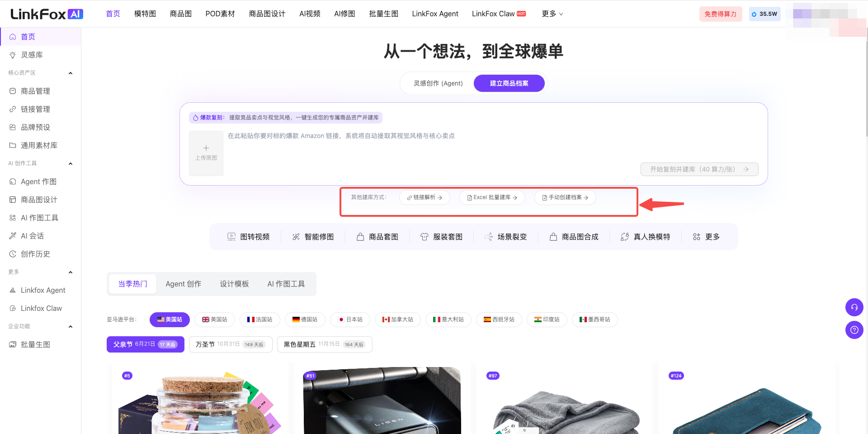
Task: Open the customer service headset button
Action: click(x=854, y=307)
